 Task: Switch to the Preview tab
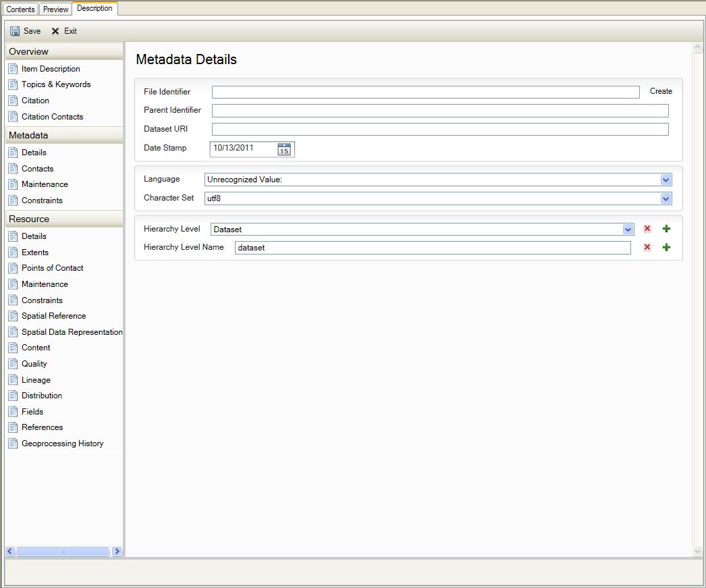tap(55, 9)
